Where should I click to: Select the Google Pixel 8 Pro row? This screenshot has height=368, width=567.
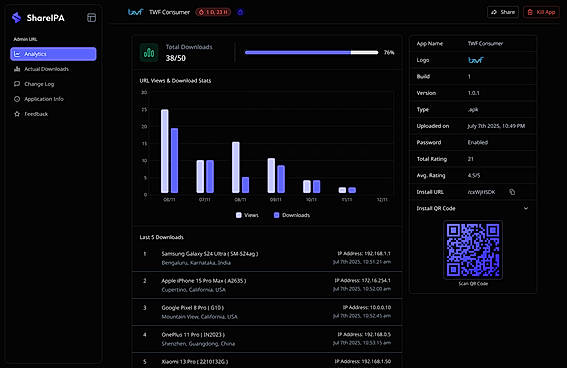268,312
